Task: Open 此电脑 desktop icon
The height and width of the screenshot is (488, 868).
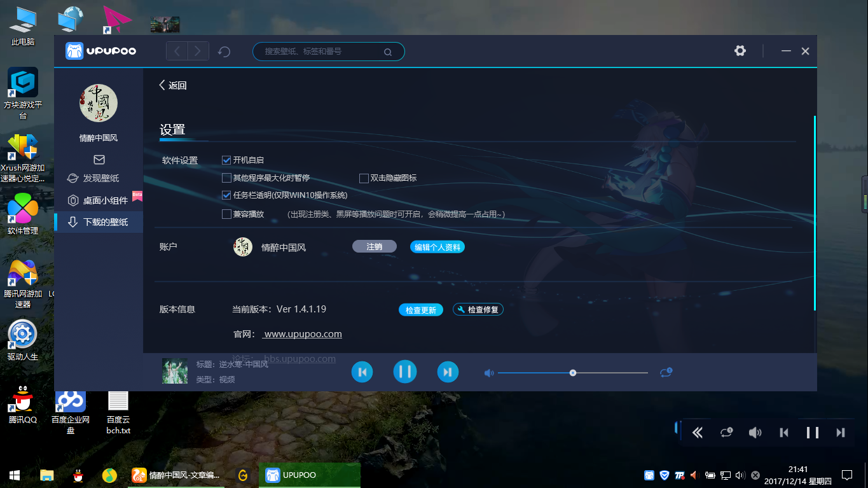Action: (x=23, y=27)
